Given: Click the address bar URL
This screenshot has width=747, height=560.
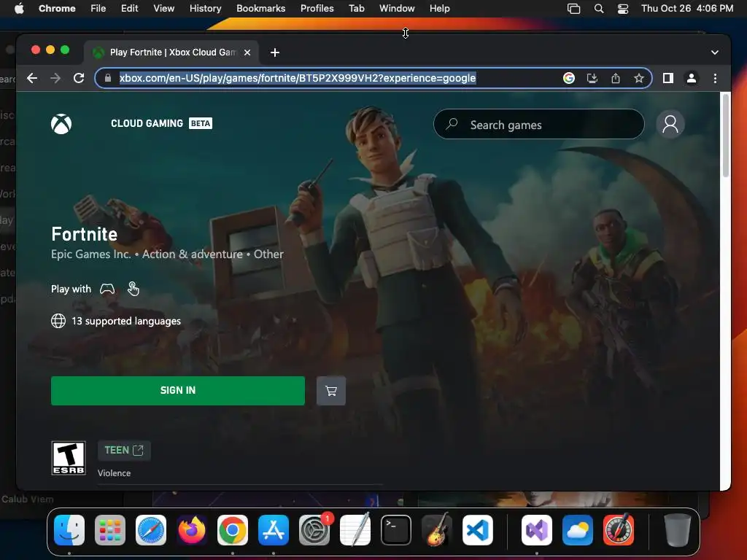Looking at the screenshot, I should coord(298,78).
